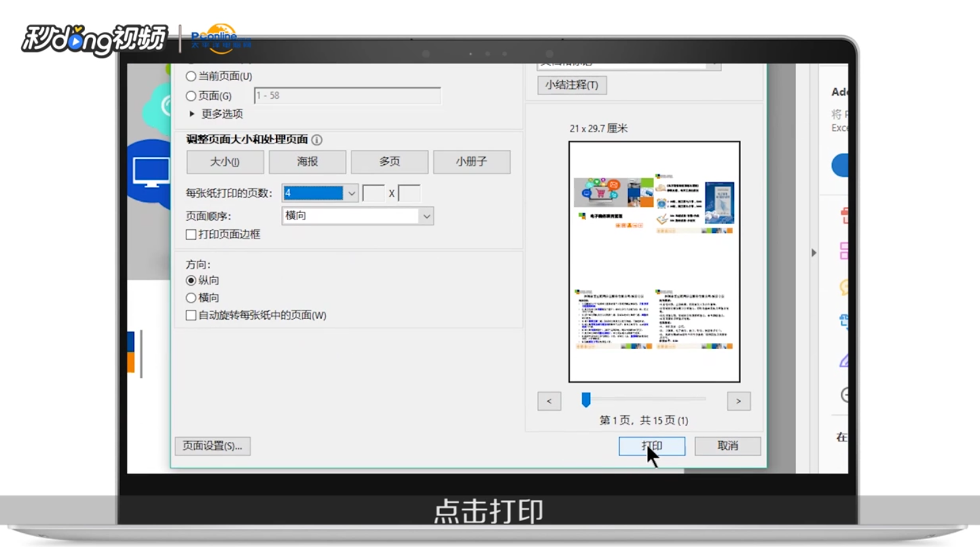
Task: Click the preview page slider handle
Action: coord(586,399)
